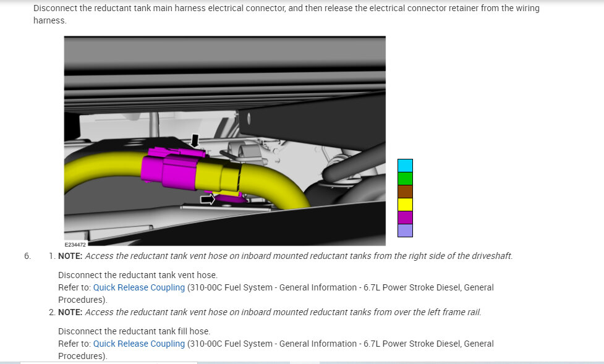Screen dimensions: 604x364
Task: Open Quick Release Coupling link under vent hose step
Action: click(138, 287)
